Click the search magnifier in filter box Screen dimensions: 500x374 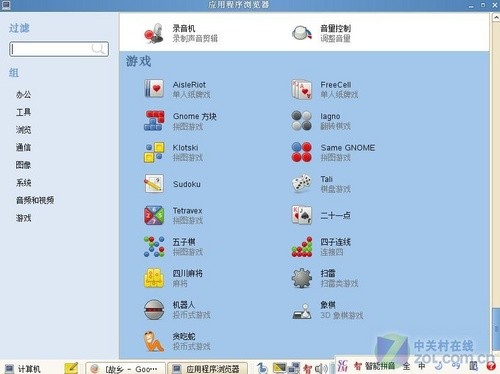[x=98, y=49]
